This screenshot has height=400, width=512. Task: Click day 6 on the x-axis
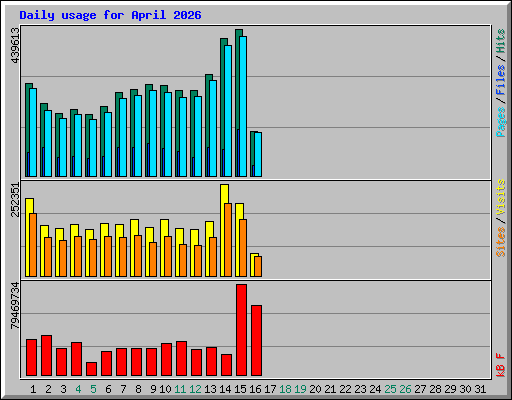pos(108,389)
